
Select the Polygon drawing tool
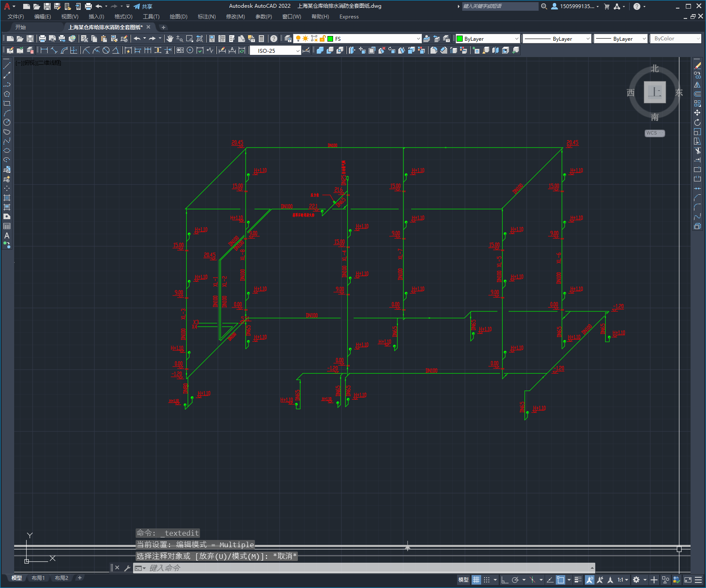pos(7,94)
